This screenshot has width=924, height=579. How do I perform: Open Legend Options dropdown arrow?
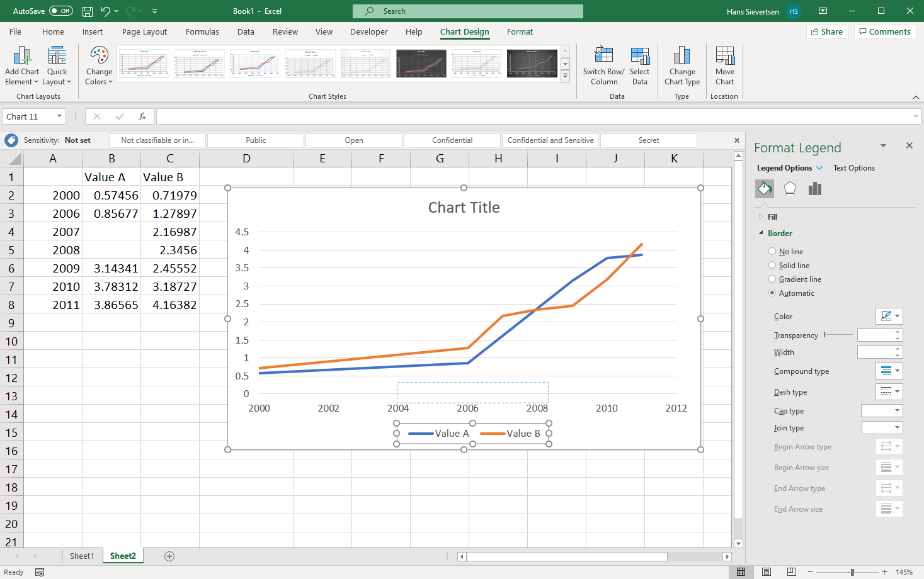[x=819, y=168]
